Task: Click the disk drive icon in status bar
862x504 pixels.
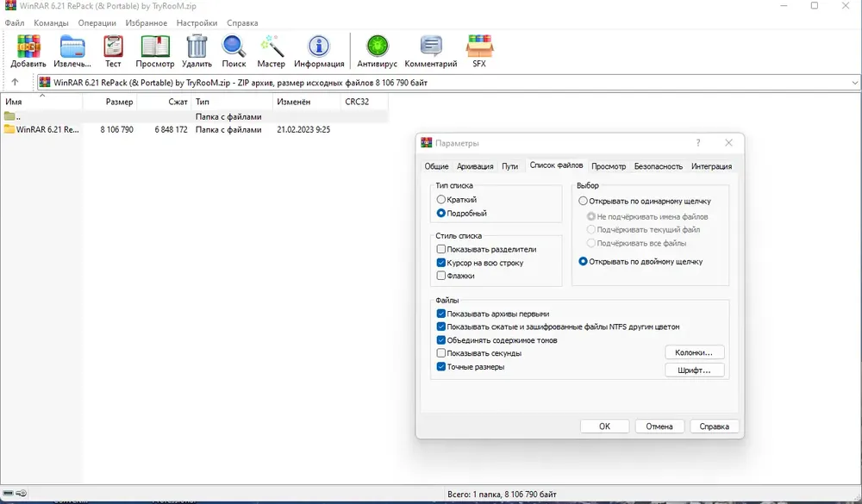Action: click(x=9, y=493)
